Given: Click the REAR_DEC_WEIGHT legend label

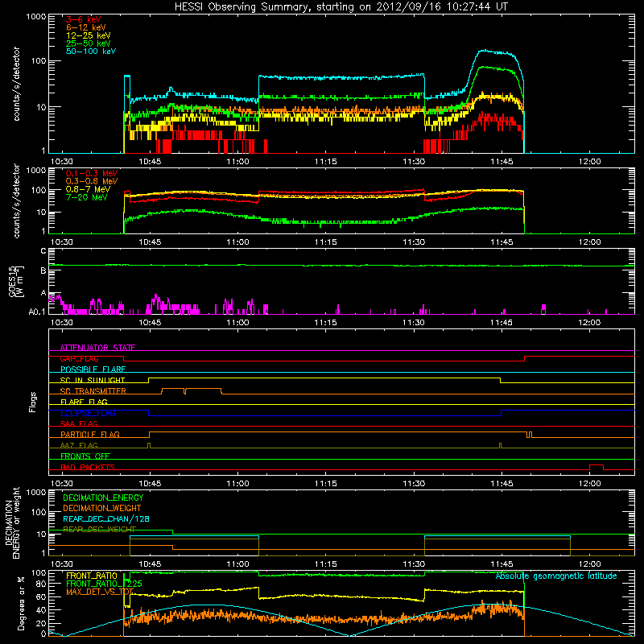Looking at the screenshot, I should click(x=99, y=530).
